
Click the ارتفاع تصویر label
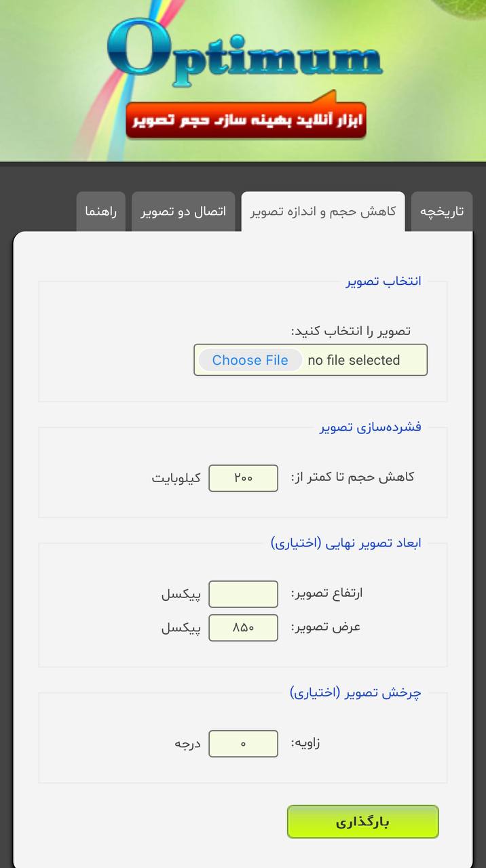326,593
